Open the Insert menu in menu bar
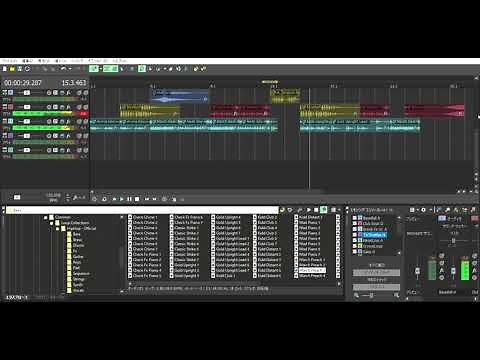Viewport: 480px width, 360px height. (x=61, y=61)
